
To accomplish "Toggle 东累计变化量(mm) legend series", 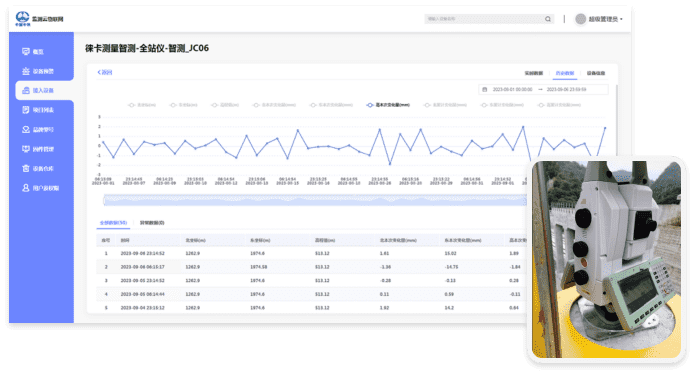I will (502, 105).
